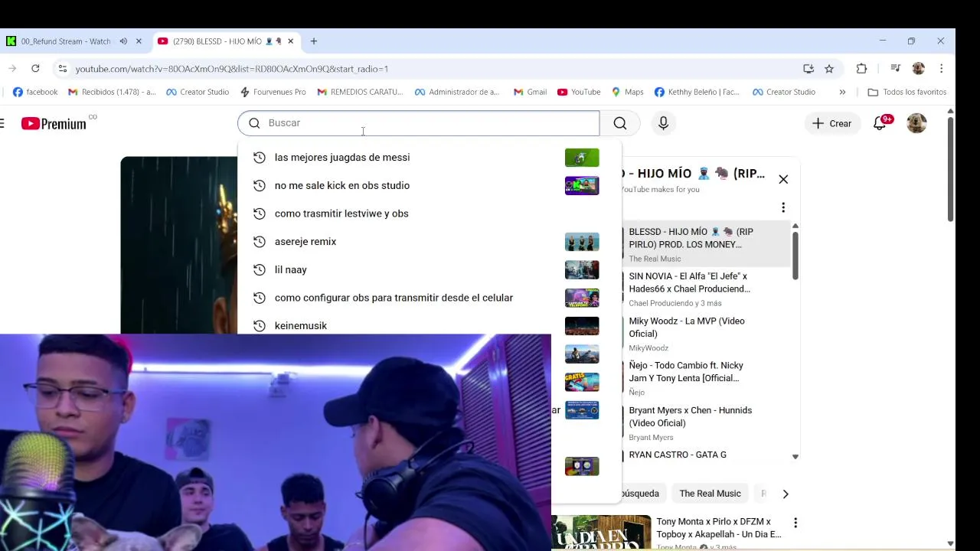Viewport: 980px width, 551px height.
Task: Play 'BLESSD - HIJO MÍO' in playlist
Action: pos(704,244)
